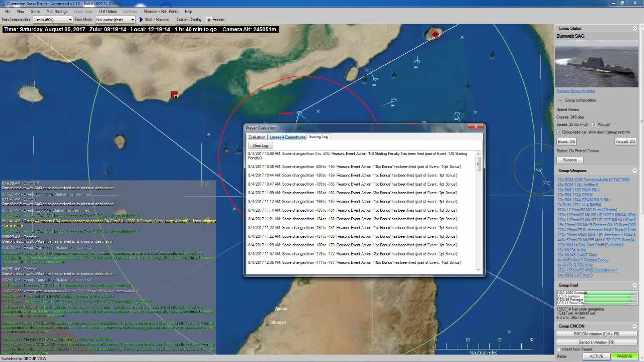Click the Zumwalt ship thumbnail image
The width and height of the screenshot is (644, 362).
(597, 63)
